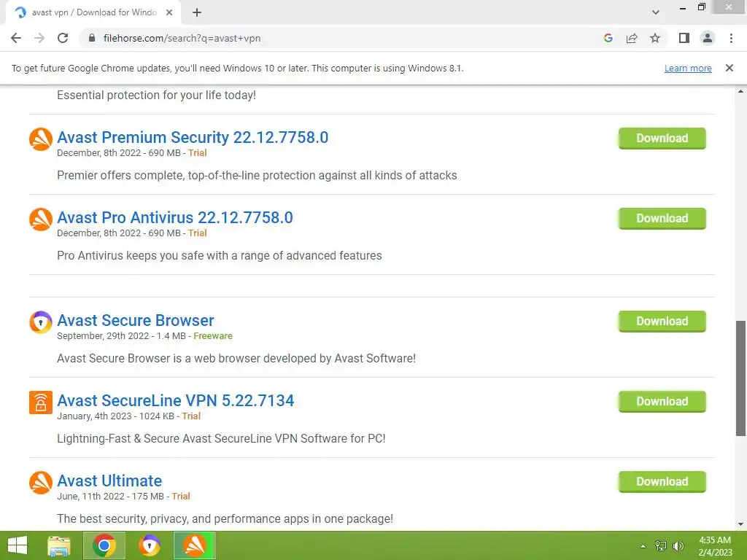Download Avast Secure Browser

(662, 321)
